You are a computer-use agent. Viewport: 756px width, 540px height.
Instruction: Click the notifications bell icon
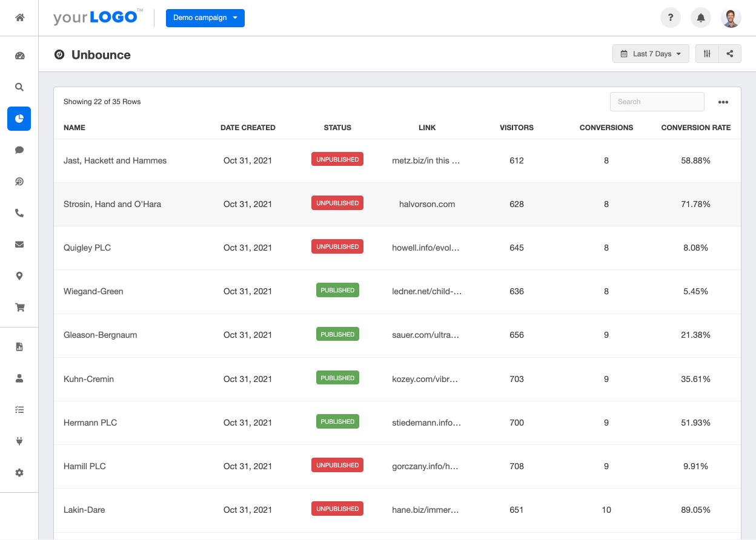tap(701, 18)
